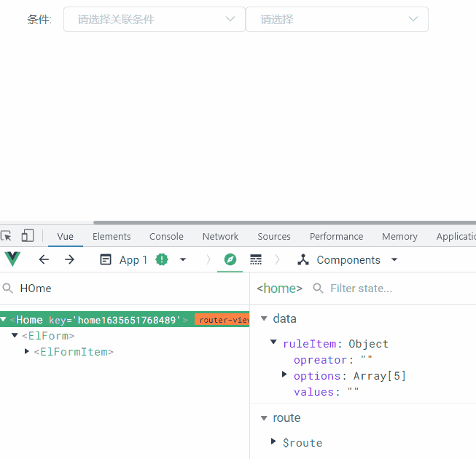The width and height of the screenshot is (476, 459).
Task: Click the route section heading
Action: click(x=286, y=418)
